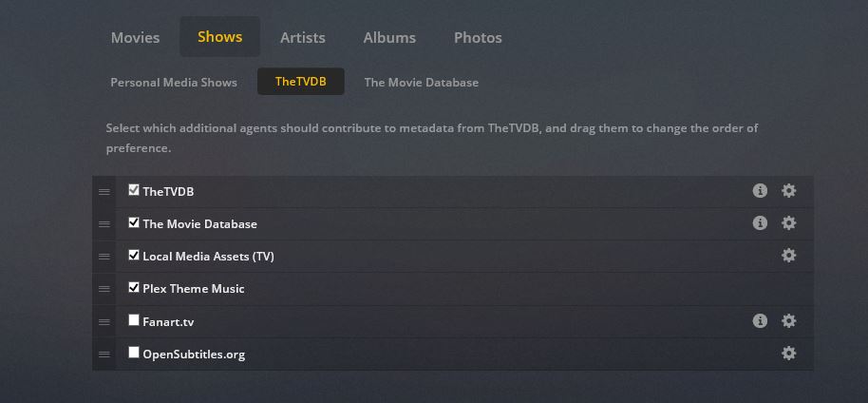
Task: Enable the Fanart.tv checkbox
Action: coord(133,320)
